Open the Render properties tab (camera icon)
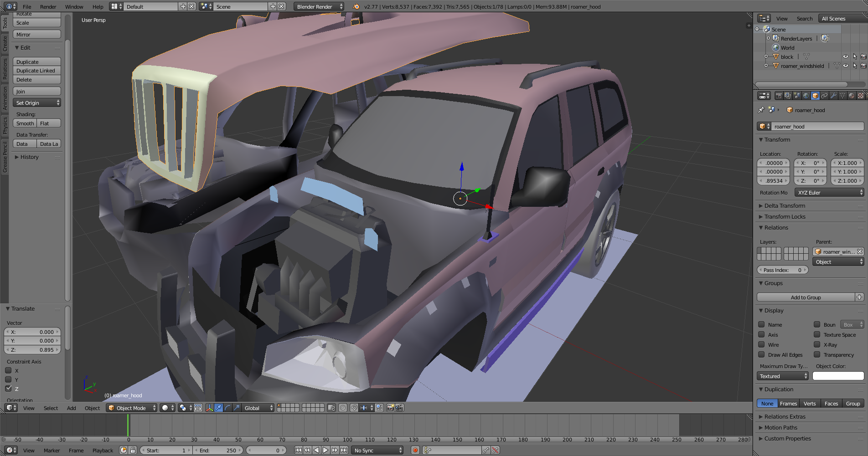Image resolution: width=868 pixels, height=456 pixels. 779,96
